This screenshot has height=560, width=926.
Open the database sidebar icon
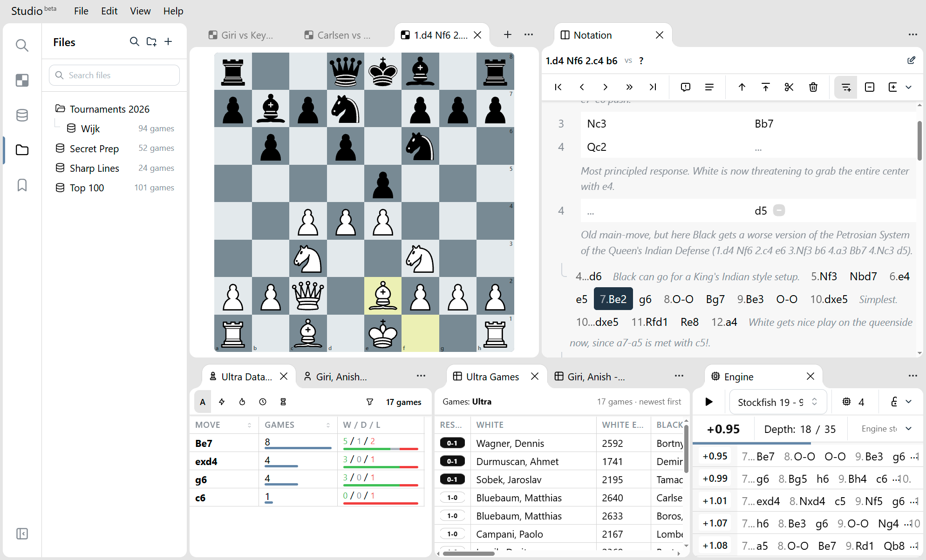(x=22, y=115)
